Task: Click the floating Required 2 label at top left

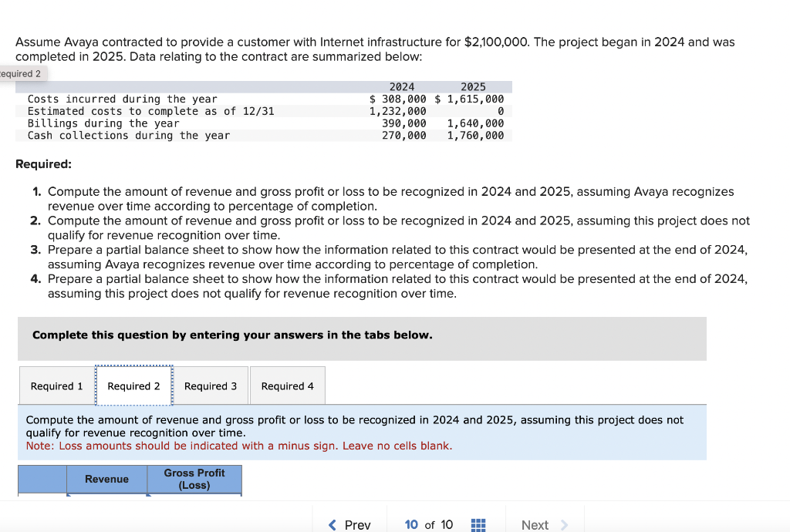Action: tap(19, 73)
